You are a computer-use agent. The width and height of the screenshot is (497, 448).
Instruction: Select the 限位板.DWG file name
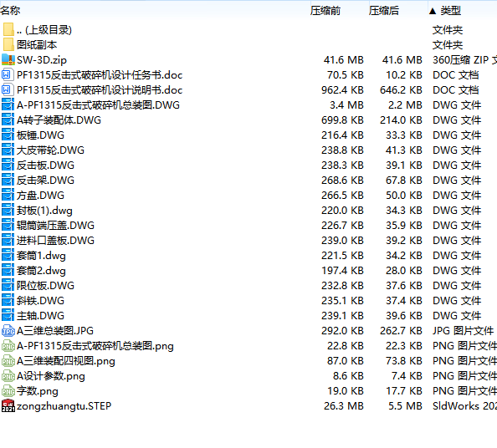[x=45, y=285]
